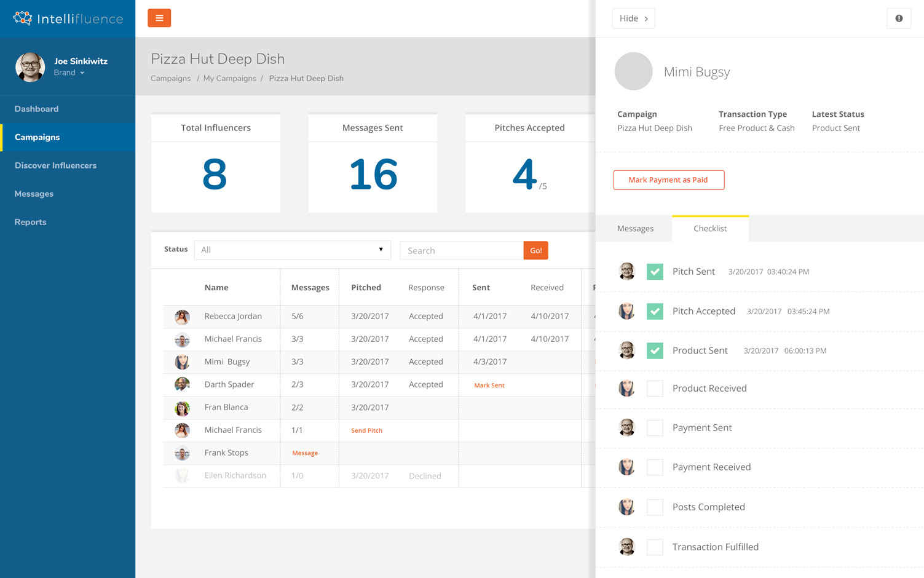Uncheck the Pitch Sent checkbox
The image size is (924, 578).
pos(655,271)
